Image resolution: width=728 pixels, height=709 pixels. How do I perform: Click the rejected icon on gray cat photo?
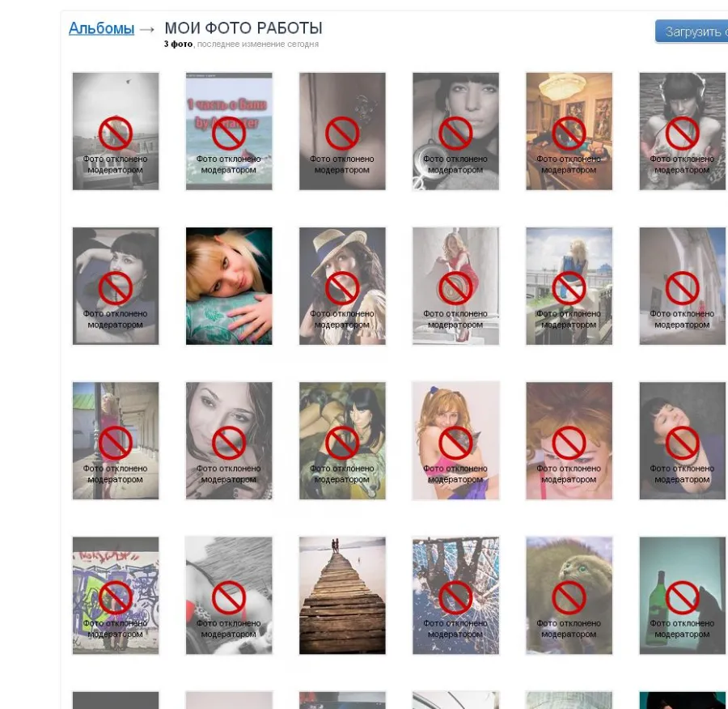pos(569,597)
